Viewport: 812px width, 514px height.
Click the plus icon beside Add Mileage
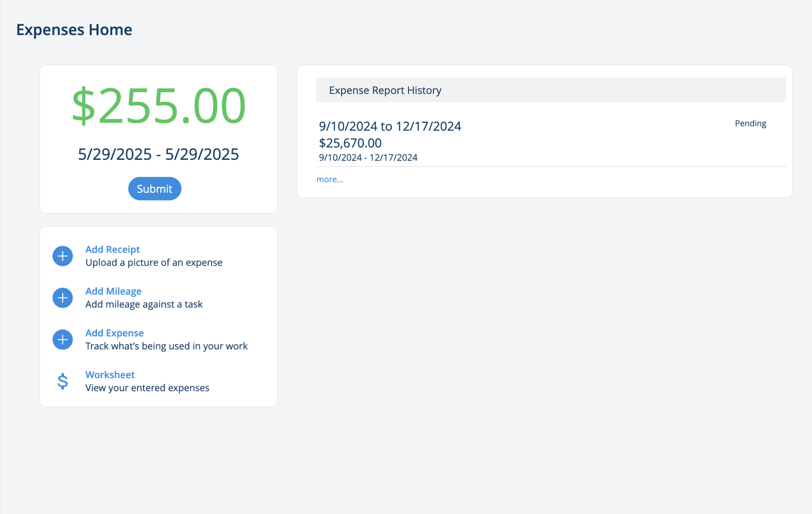63,298
